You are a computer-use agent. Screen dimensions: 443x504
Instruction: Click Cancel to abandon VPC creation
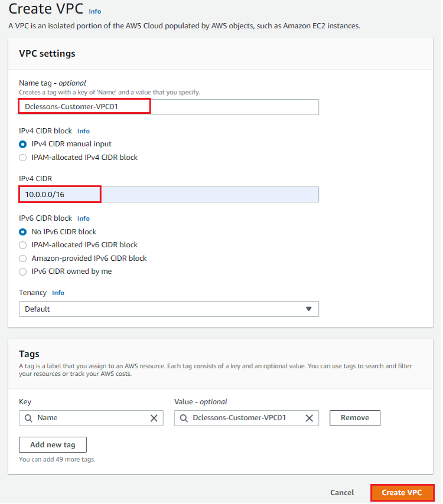341,492
